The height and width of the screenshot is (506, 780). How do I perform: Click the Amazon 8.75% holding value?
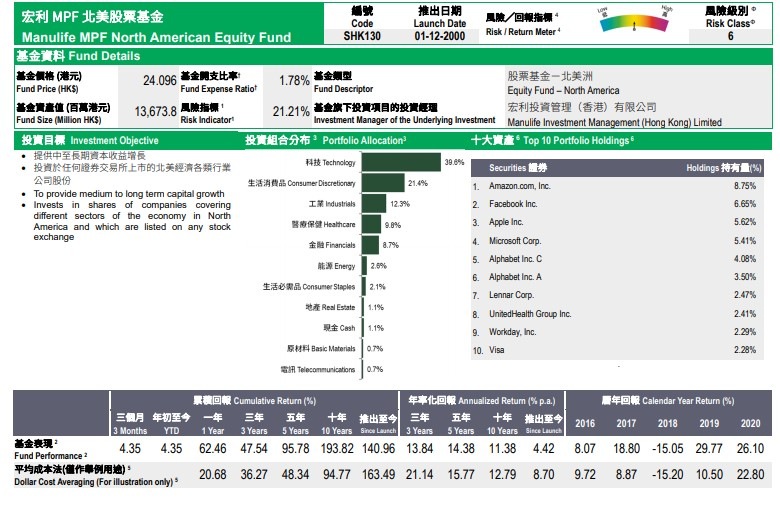click(745, 186)
